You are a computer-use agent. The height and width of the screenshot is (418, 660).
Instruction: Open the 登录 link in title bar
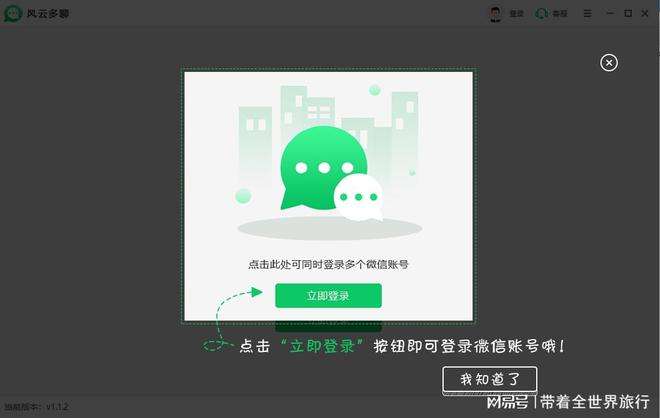click(516, 13)
